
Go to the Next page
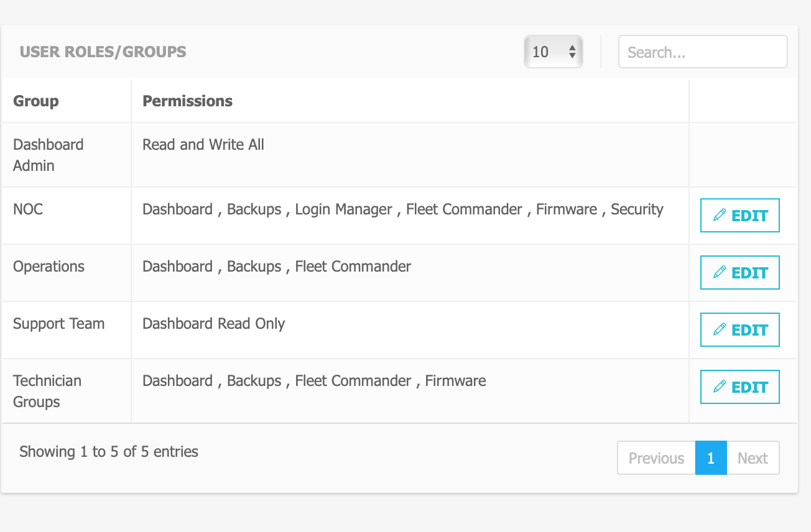point(753,458)
